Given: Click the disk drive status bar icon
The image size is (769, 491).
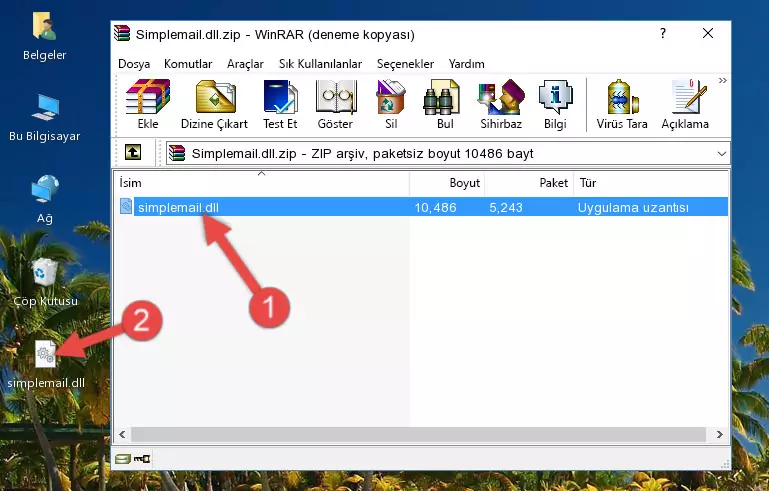Looking at the screenshot, I should 123,459.
